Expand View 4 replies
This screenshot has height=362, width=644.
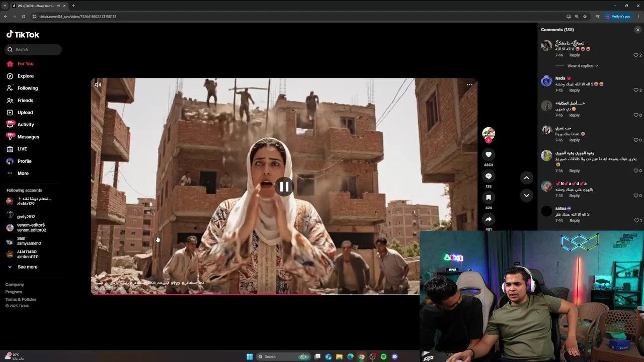(583, 66)
